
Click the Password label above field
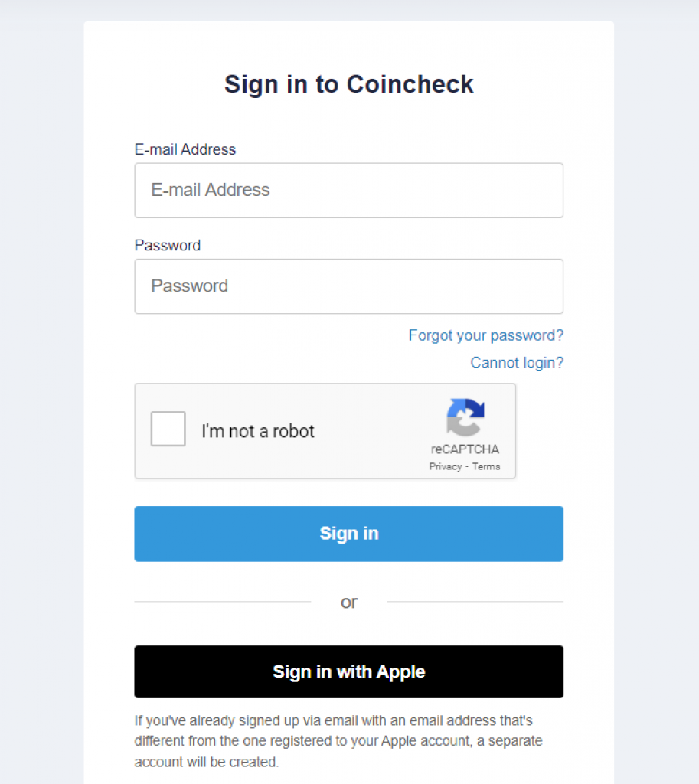168,245
